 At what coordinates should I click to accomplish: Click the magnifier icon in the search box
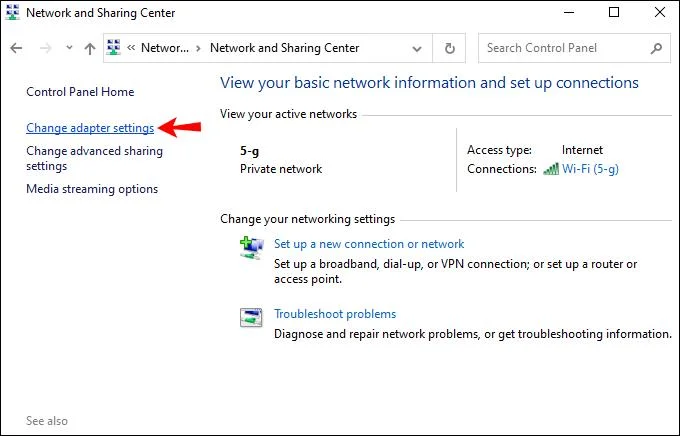click(x=656, y=48)
